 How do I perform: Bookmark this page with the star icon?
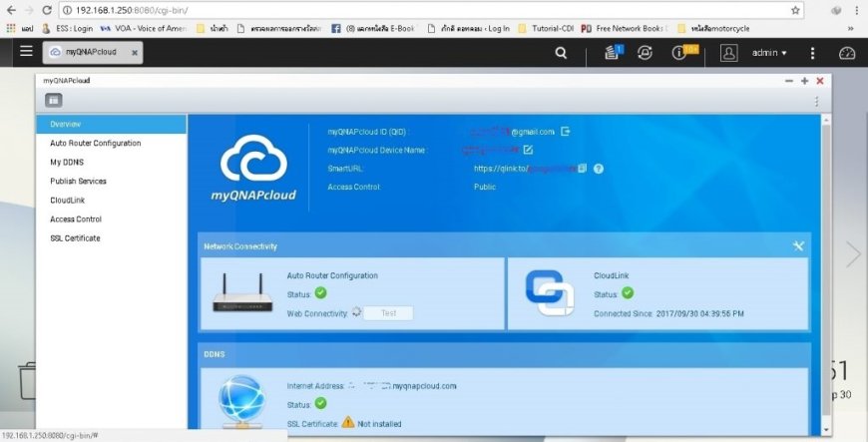click(795, 10)
